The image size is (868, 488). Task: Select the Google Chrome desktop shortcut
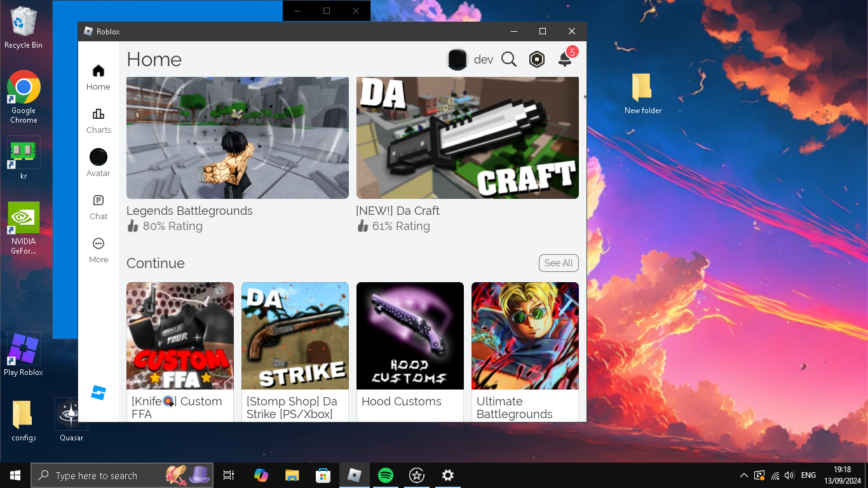click(x=24, y=97)
